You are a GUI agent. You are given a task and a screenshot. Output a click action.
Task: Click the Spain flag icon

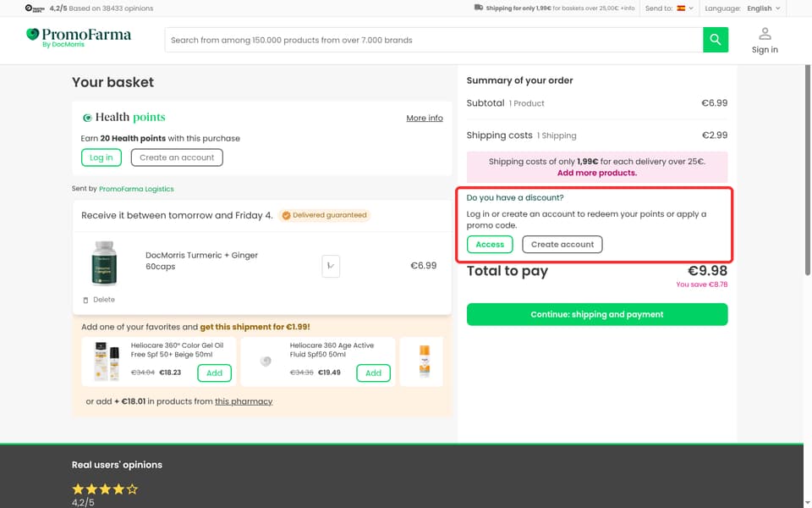tap(681, 8)
